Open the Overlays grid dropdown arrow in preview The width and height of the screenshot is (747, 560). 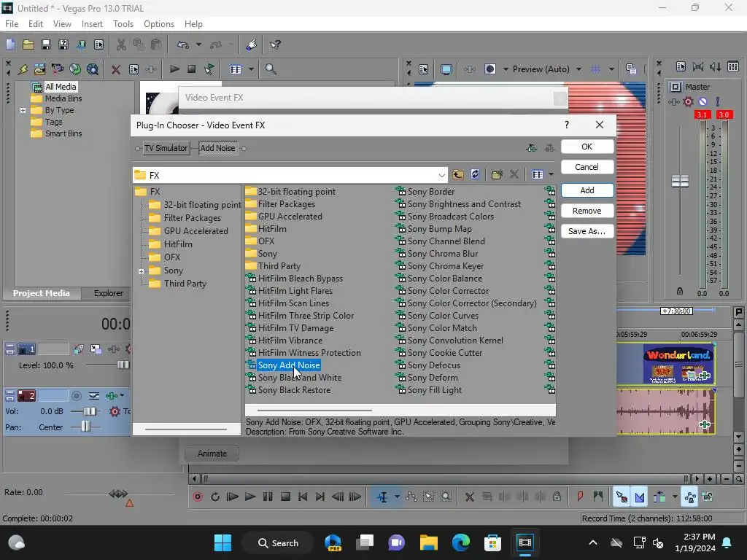(611, 69)
